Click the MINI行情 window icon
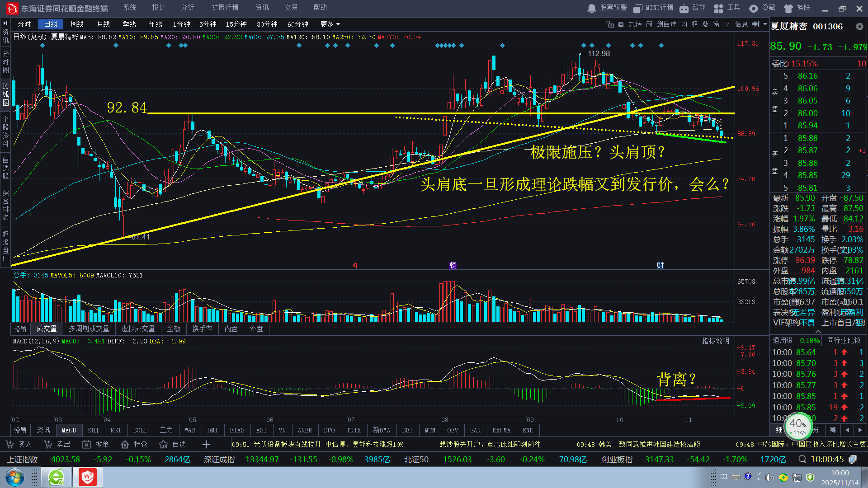The height and width of the screenshot is (488, 868). tap(637, 8)
